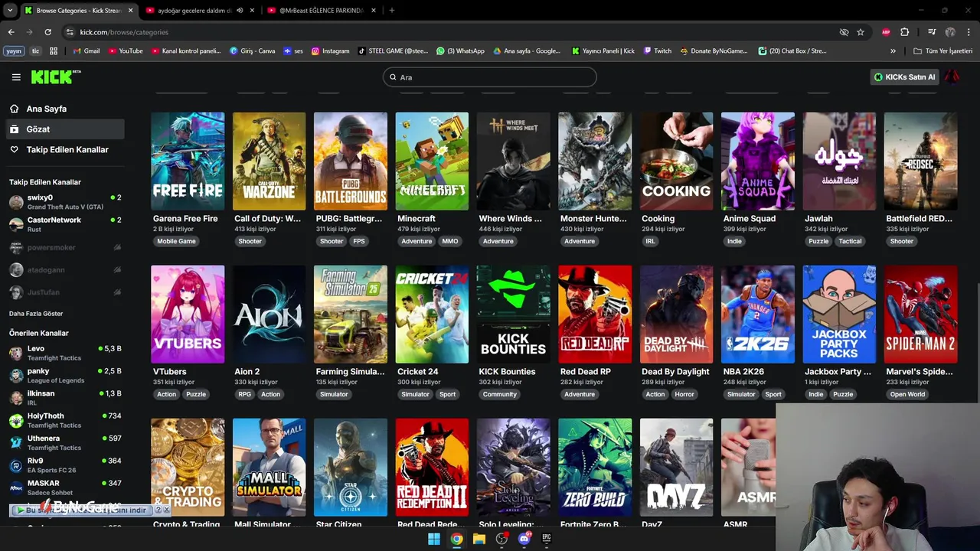Open Windows Start button in taskbar
This screenshot has width=980, height=551.
[x=434, y=539]
